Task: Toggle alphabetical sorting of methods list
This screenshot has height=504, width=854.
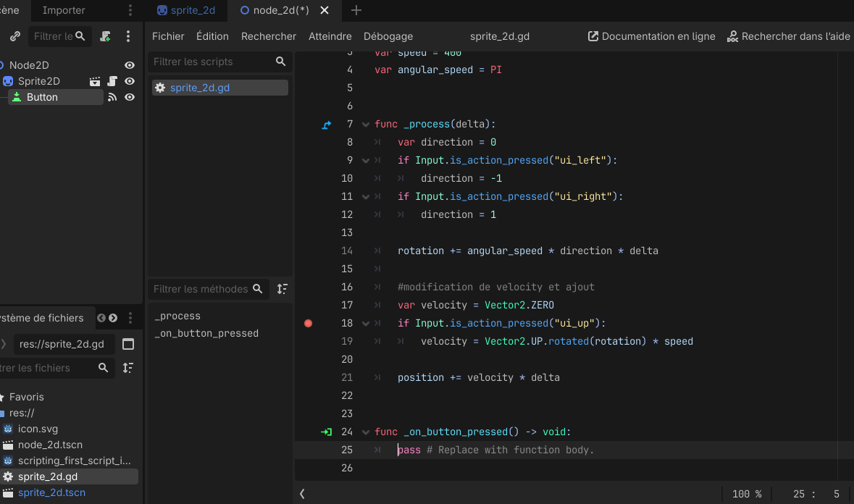Action: [282, 289]
